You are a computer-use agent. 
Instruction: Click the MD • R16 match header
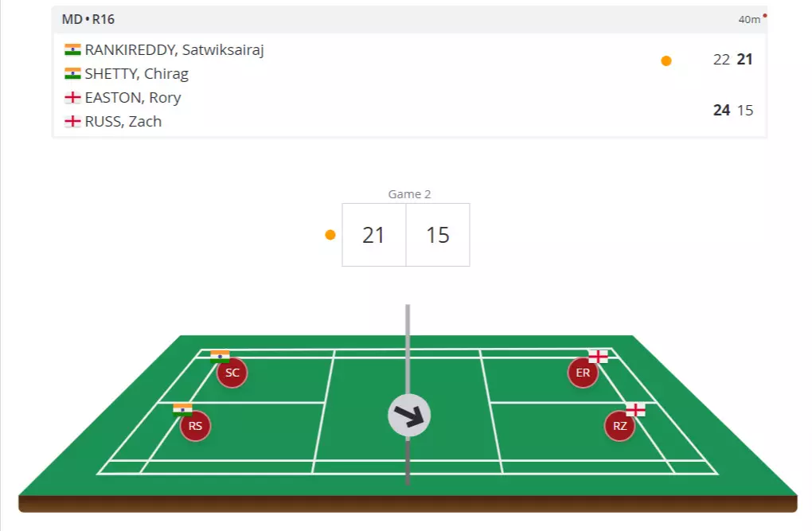(x=88, y=19)
